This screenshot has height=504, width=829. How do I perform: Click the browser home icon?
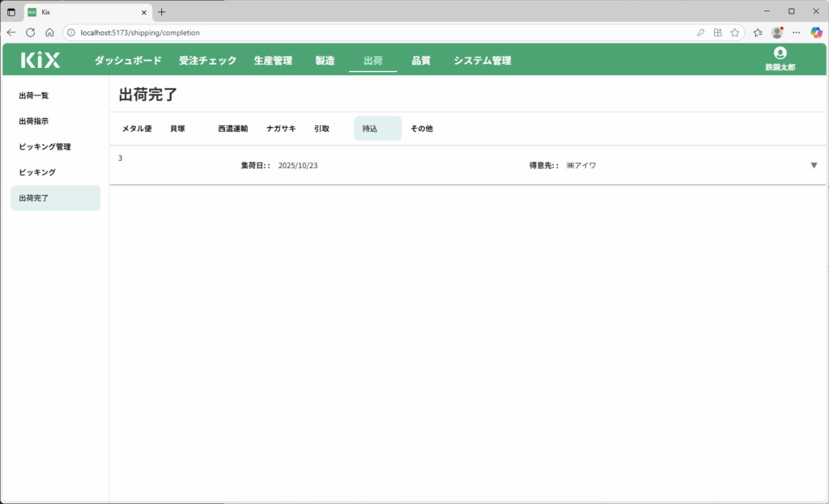(49, 32)
